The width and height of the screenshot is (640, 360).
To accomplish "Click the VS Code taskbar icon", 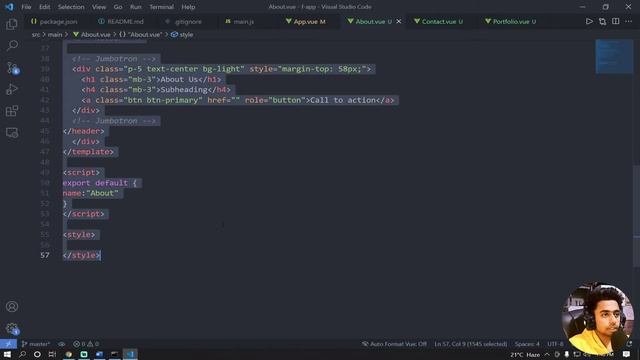I will [130, 354].
